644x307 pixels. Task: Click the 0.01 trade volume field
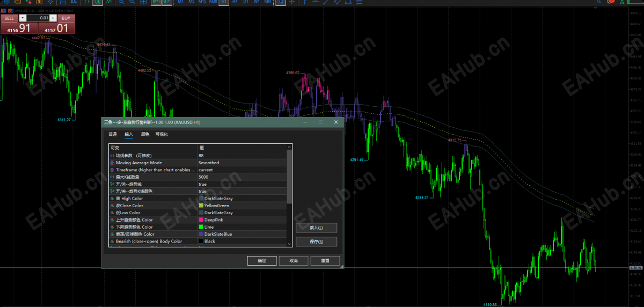click(38, 18)
